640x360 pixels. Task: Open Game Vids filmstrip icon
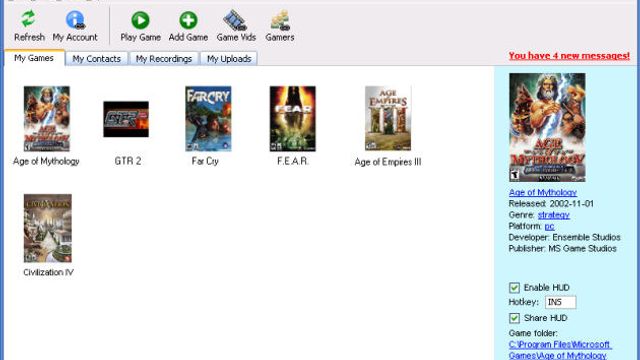(x=236, y=20)
